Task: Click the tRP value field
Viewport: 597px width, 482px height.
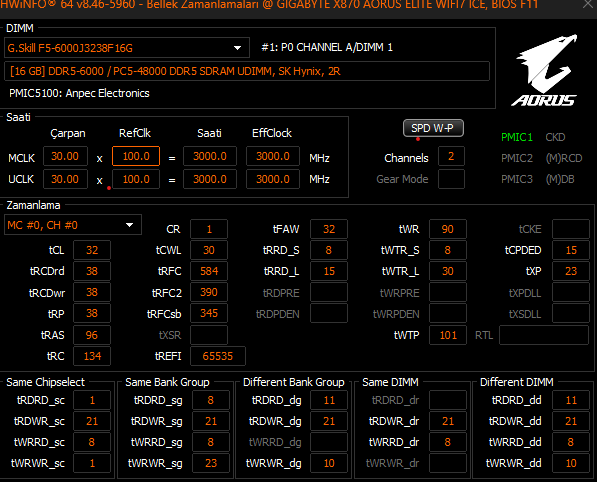Action: pos(92,313)
